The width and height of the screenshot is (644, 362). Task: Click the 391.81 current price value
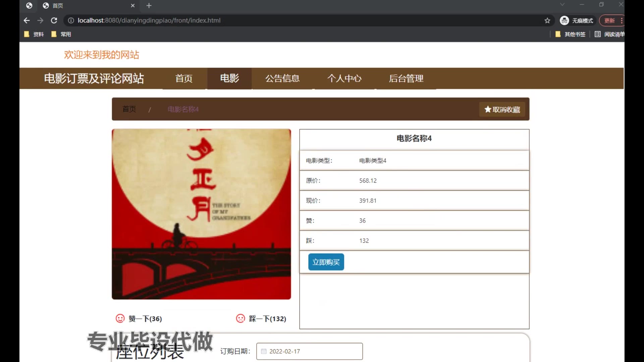[368, 201]
